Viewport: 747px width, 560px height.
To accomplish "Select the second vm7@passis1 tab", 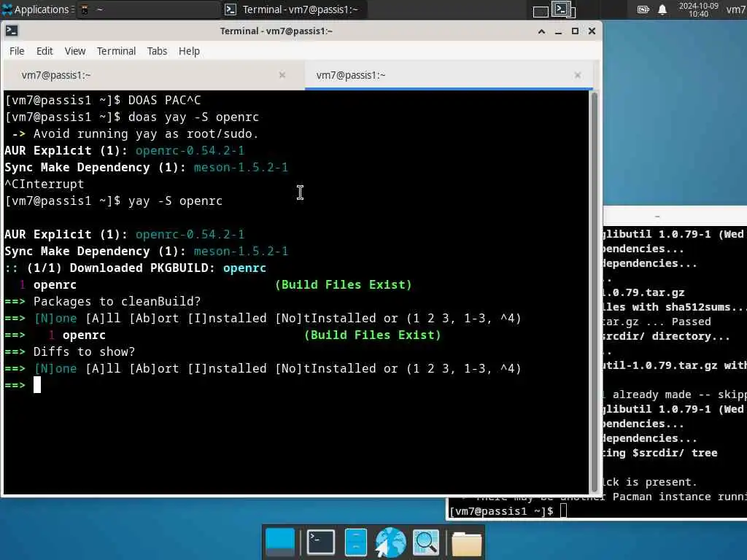I will click(449, 75).
